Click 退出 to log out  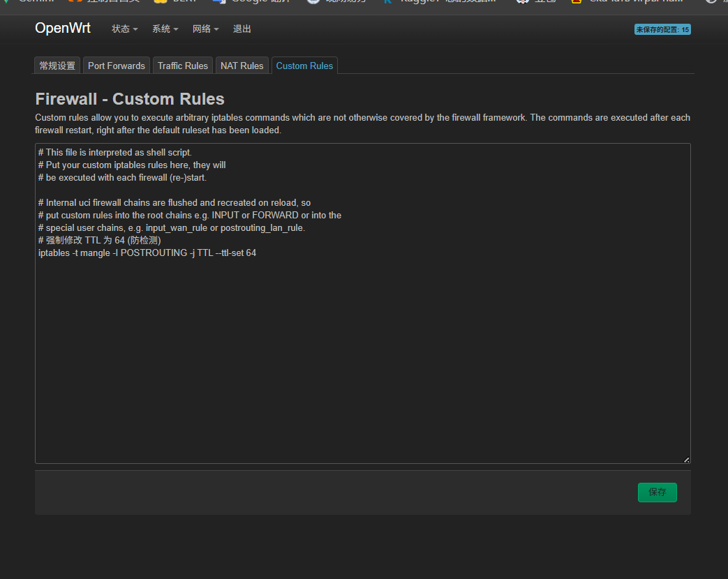(x=242, y=29)
